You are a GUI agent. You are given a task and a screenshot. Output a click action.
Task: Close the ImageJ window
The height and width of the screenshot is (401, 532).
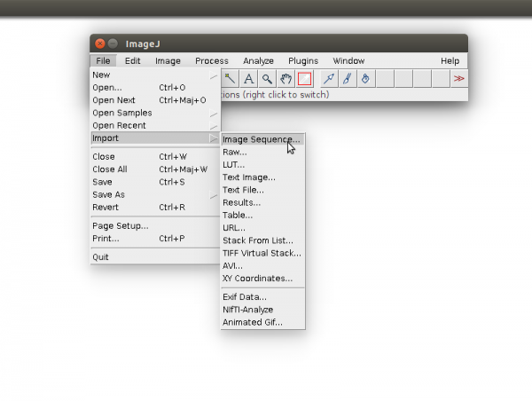click(99, 43)
